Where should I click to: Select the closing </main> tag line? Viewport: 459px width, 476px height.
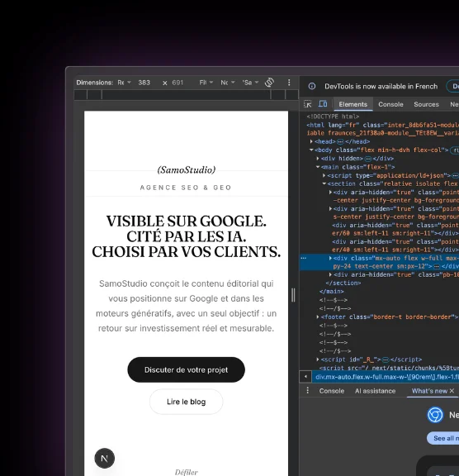(x=331, y=292)
